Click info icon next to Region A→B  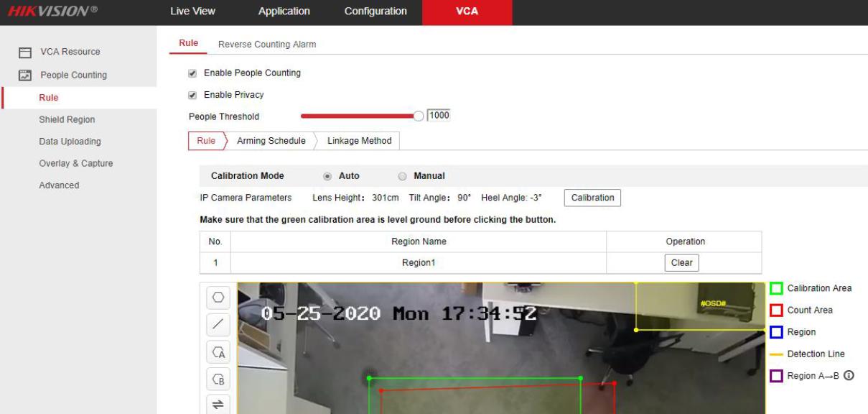tap(849, 376)
